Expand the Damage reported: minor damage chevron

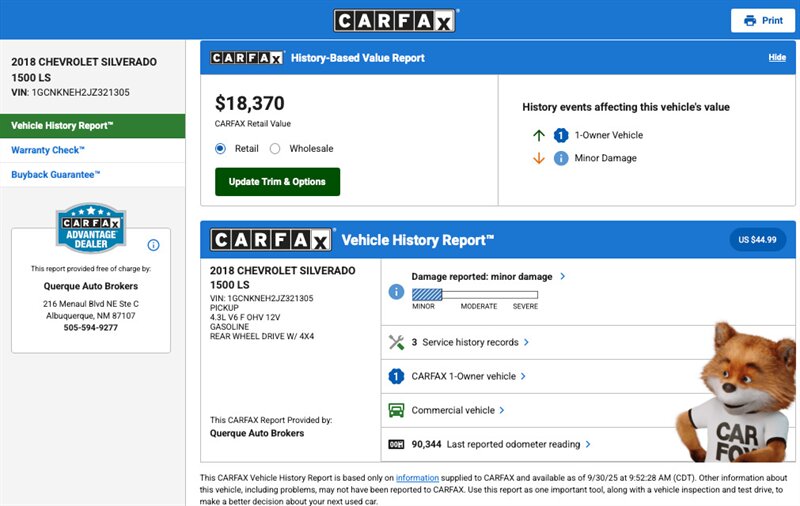coord(563,276)
